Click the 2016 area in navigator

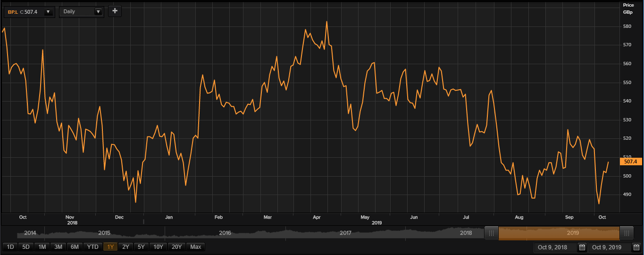pyautogui.click(x=225, y=233)
